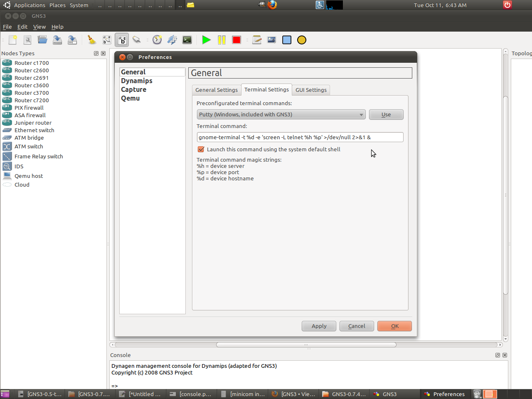
Task: Select Ethernet switch node type
Action: 34,130
